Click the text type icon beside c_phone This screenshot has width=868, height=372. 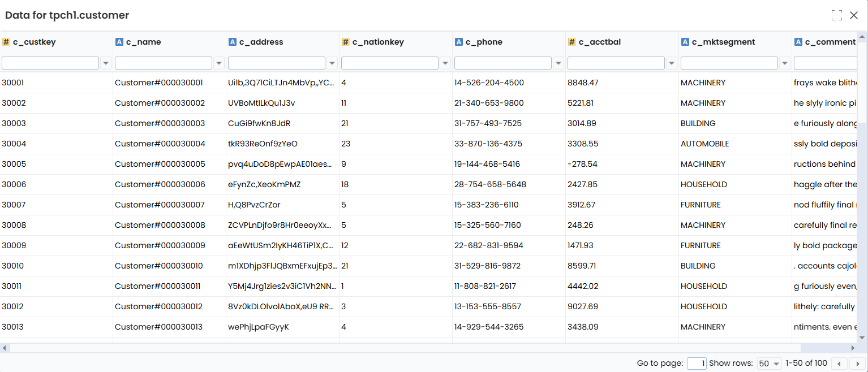click(x=459, y=42)
